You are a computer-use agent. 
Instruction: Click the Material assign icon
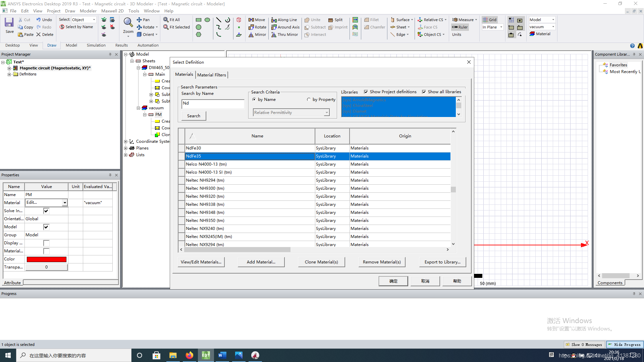[540, 34]
